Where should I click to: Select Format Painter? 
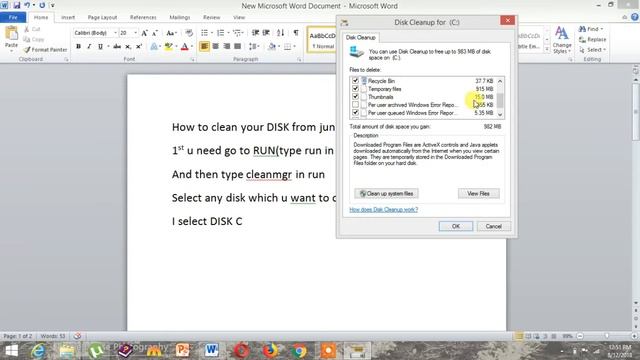point(45,50)
